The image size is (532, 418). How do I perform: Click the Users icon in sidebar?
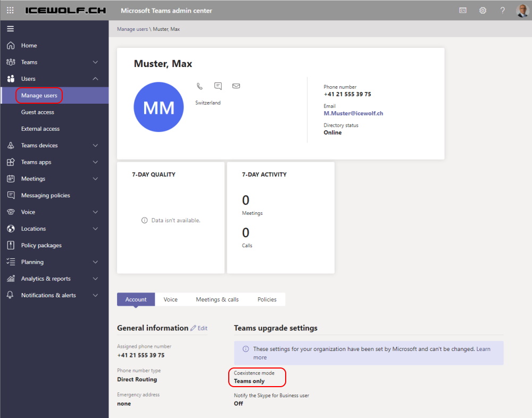(x=11, y=79)
